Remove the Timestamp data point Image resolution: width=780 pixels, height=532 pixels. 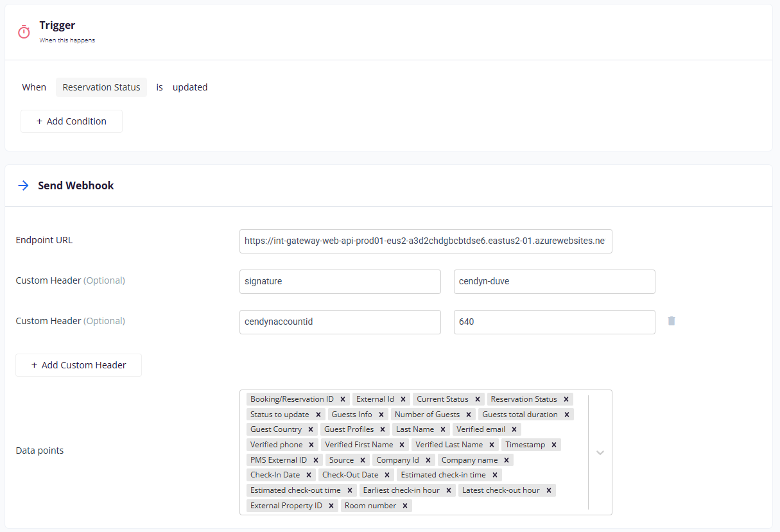tap(554, 445)
